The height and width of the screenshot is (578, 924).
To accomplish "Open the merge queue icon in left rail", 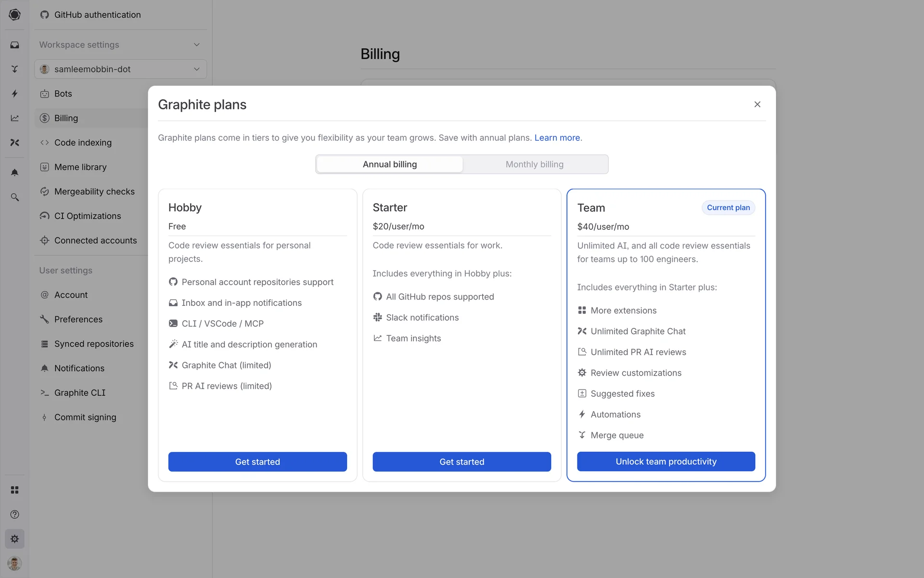I will click(x=14, y=69).
